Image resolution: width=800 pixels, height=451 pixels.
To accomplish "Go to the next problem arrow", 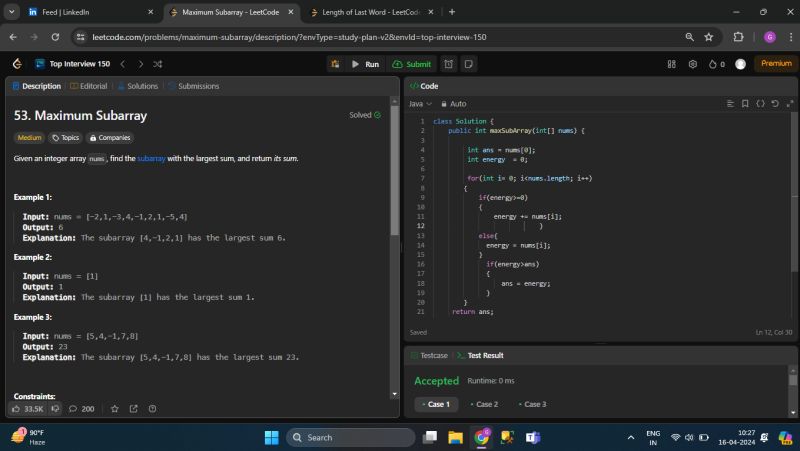I will click(141, 64).
